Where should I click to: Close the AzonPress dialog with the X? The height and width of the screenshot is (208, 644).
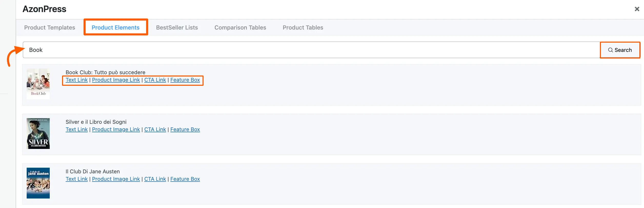coord(637,9)
